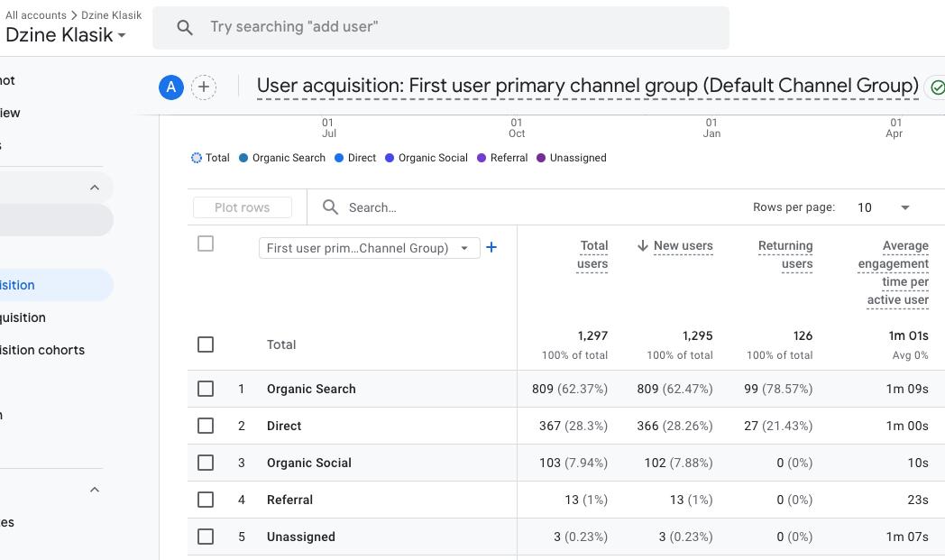The width and height of the screenshot is (945, 560).
Task: Open the Rows per page dropdown
Action: (x=883, y=207)
